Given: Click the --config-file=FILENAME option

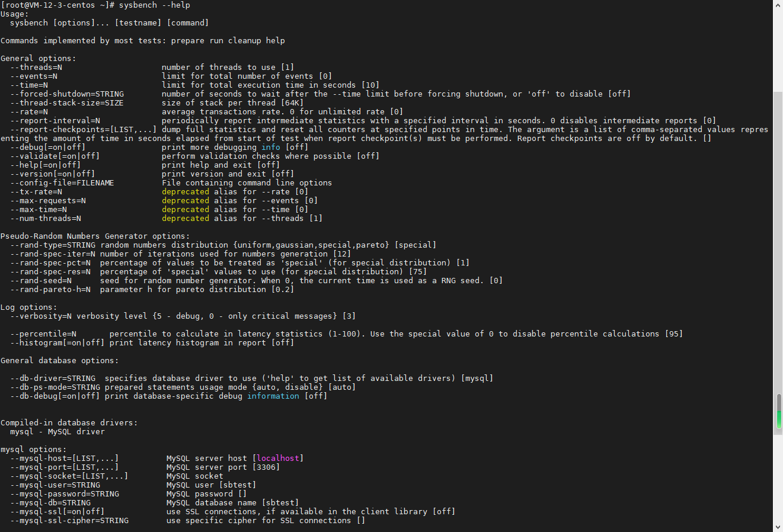Looking at the screenshot, I should click(x=62, y=183).
